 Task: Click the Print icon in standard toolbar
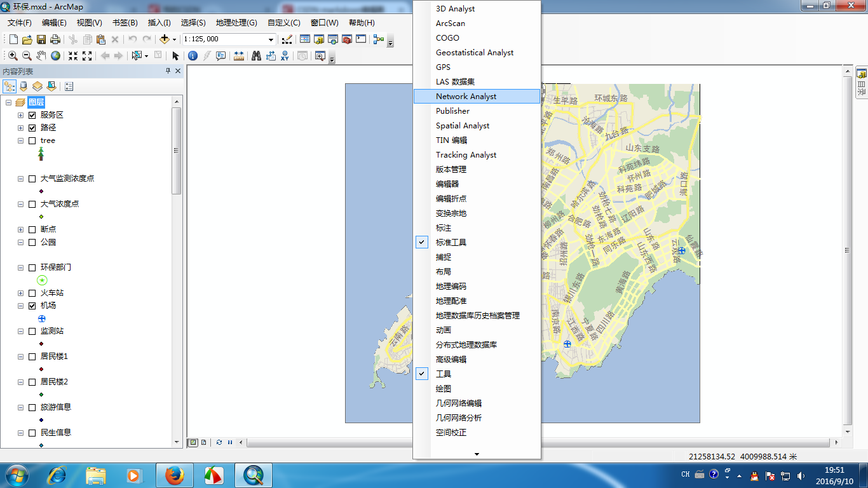(x=55, y=39)
